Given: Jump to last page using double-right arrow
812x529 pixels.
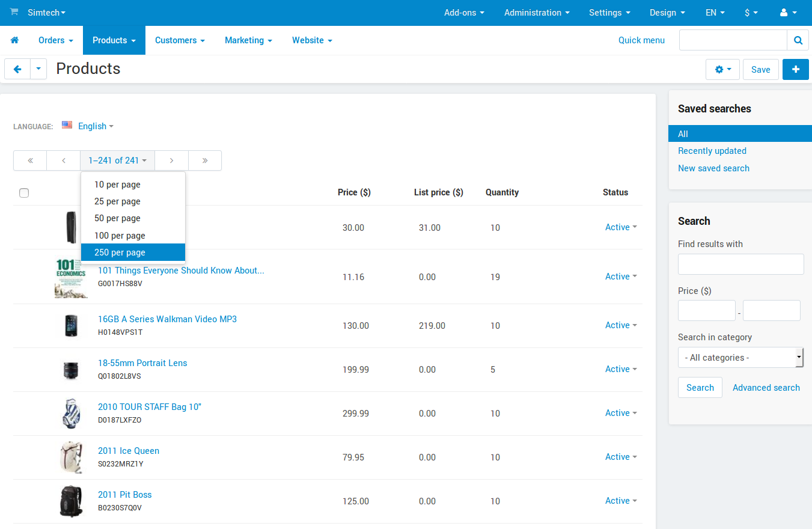Looking at the screenshot, I should pos(205,161).
